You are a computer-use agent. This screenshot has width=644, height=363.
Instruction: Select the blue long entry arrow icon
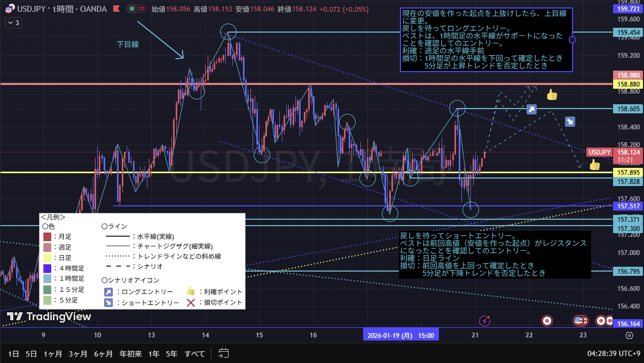point(531,110)
